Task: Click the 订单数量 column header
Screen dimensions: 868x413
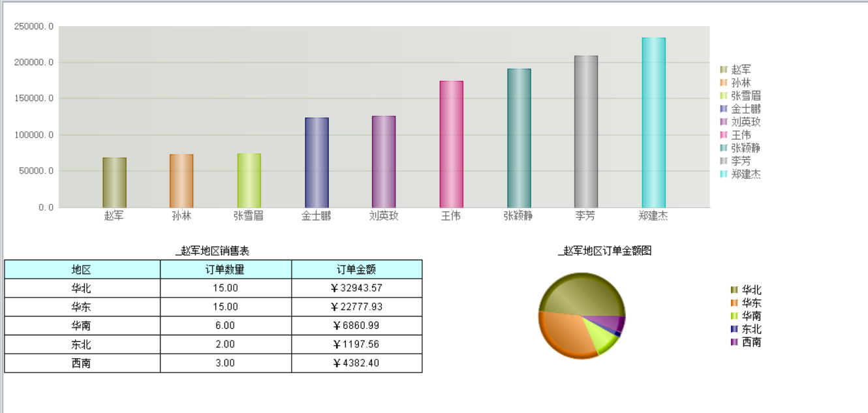Action: (x=226, y=269)
